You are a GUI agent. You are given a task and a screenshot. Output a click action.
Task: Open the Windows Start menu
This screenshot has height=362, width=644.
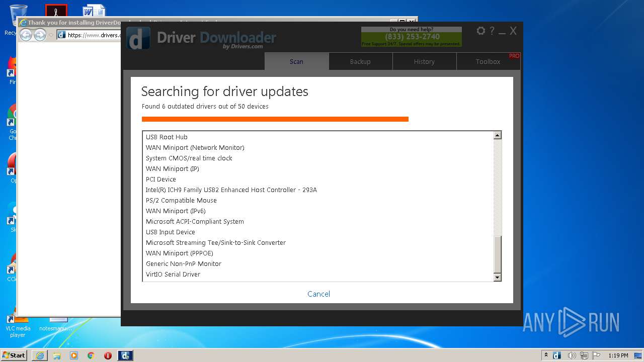coord(14,355)
